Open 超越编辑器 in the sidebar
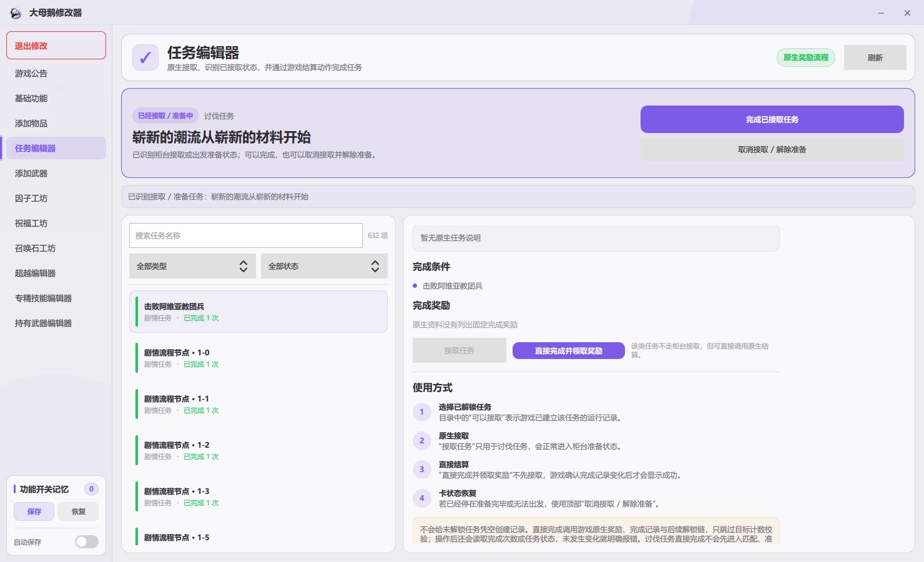The width and height of the screenshot is (924, 562). (56, 274)
